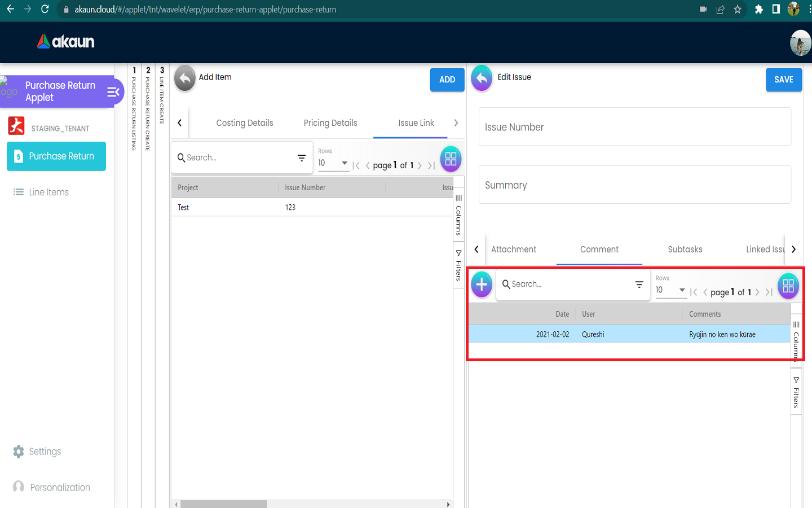The height and width of the screenshot is (508, 812).
Task: Open the Rows dropdown in the Issue Link table
Action: coord(333,163)
